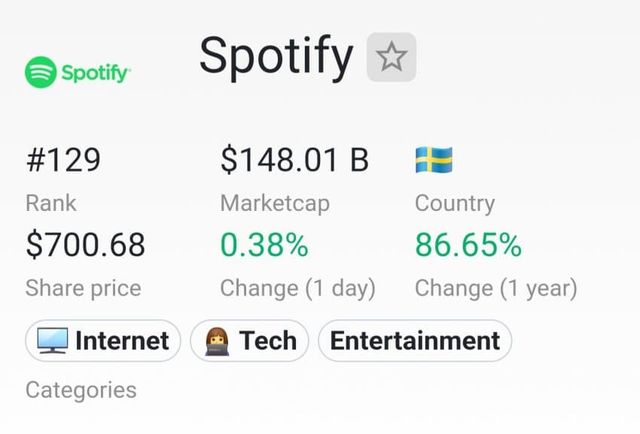Click the 86.65% one-year change value
640x434 pixels.
point(468,244)
